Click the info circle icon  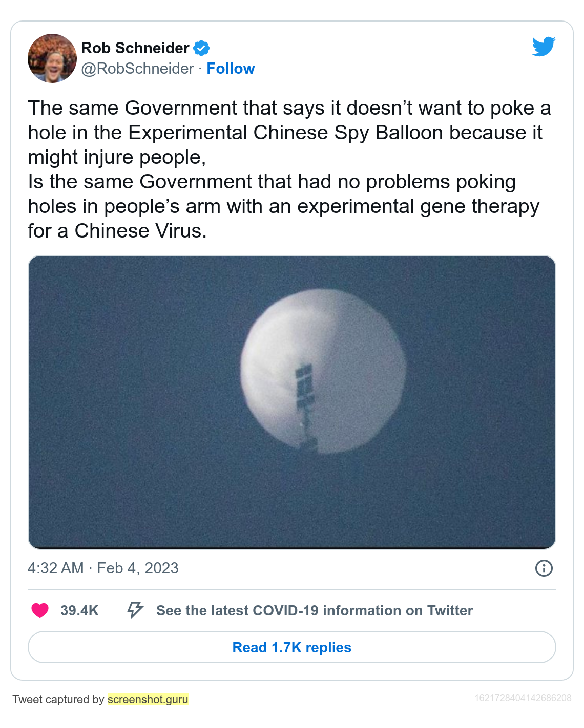(x=544, y=568)
